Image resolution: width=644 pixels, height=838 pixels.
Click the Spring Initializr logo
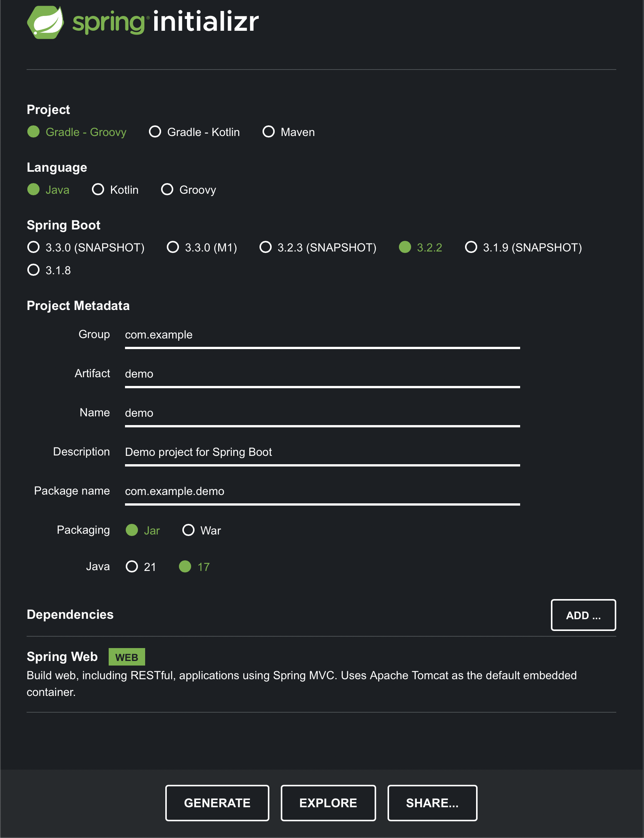(x=143, y=22)
